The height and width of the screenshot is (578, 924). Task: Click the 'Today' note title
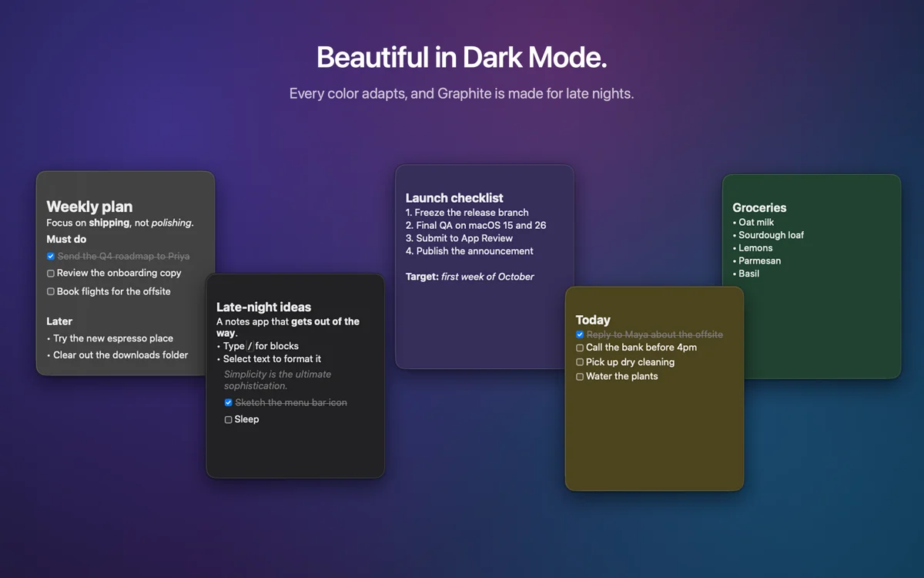click(593, 320)
